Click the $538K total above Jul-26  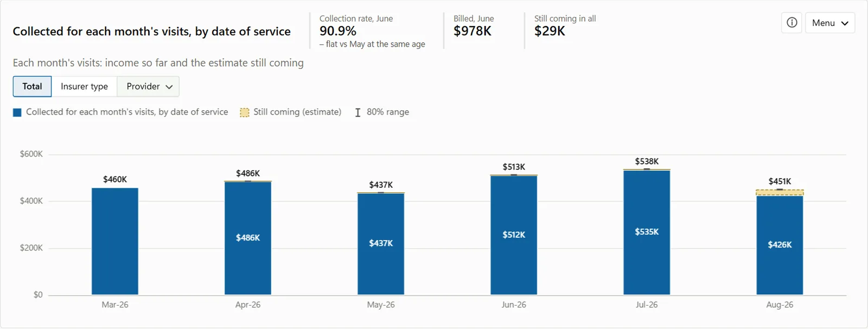[x=647, y=161]
